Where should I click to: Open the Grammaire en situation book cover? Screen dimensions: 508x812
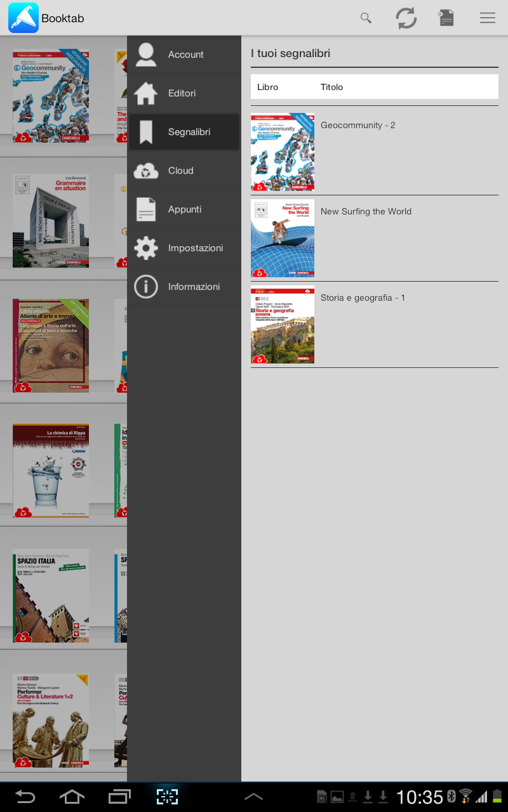(x=51, y=221)
